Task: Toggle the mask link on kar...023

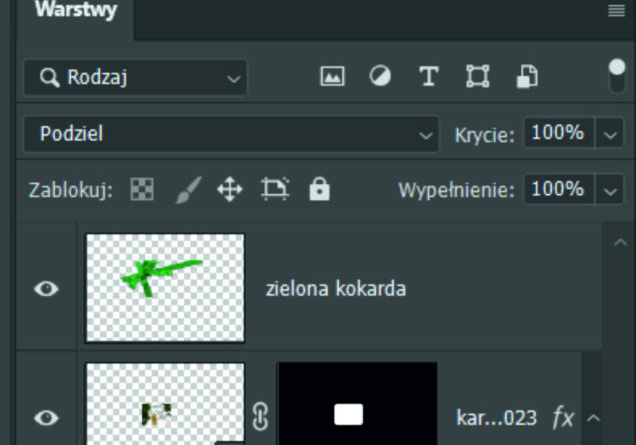Action: (x=260, y=416)
